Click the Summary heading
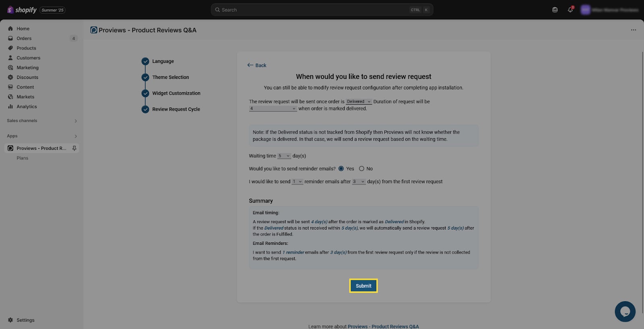644x329 pixels. click(261, 201)
